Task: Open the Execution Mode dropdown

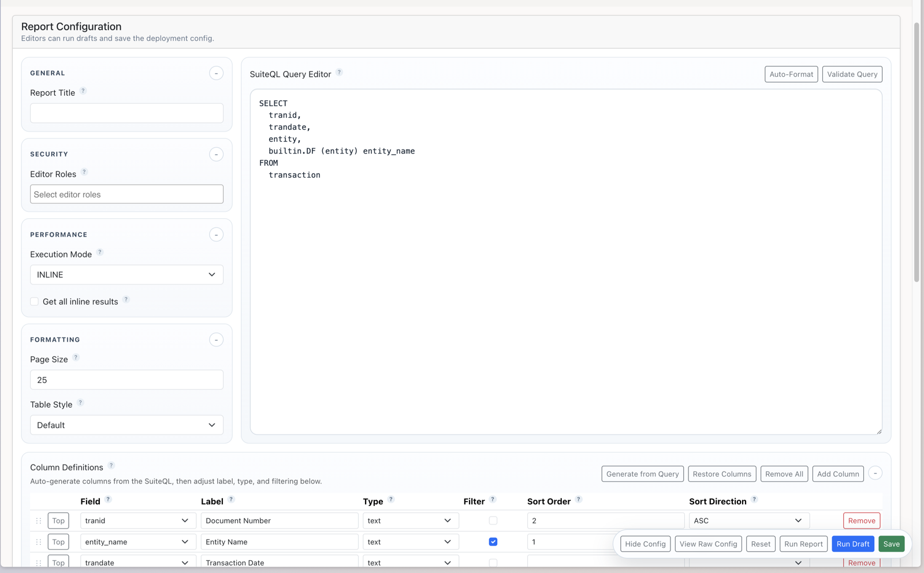Action: (126, 275)
